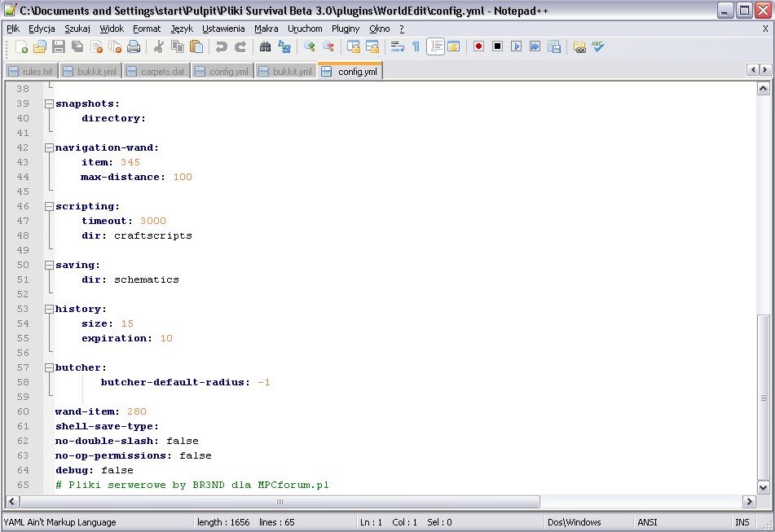
Task: Zoom out with the magnifier minus icon
Action: [x=328, y=47]
